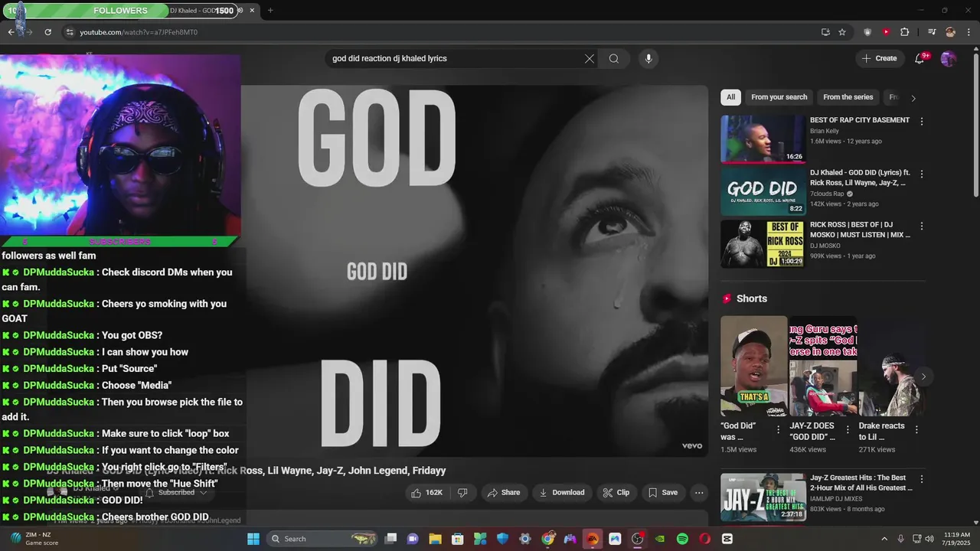Reload the page in browser
This screenshot has width=980, height=551.
click(47, 32)
